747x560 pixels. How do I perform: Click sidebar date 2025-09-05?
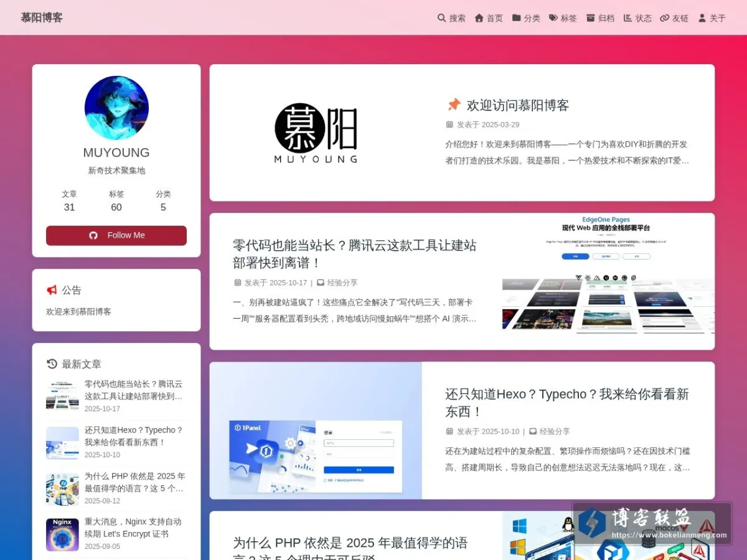click(x=102, y=547)
